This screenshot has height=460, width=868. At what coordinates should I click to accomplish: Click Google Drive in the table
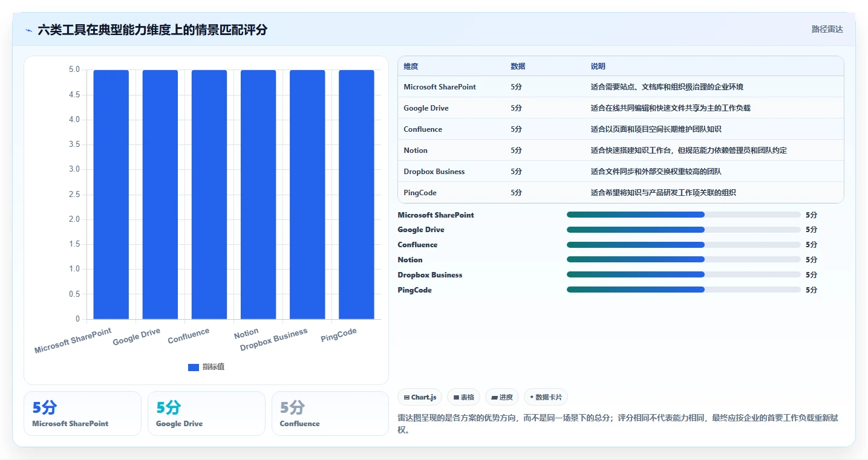click(426, 108)
